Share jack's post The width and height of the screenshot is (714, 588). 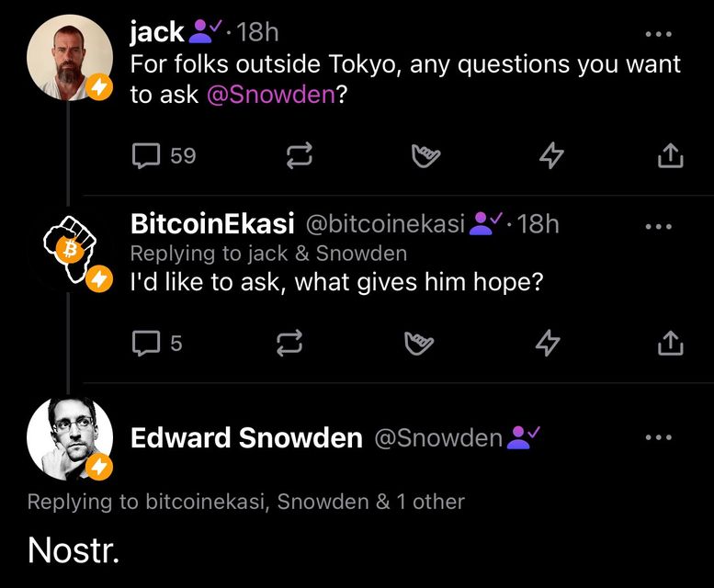coord(671,157)
